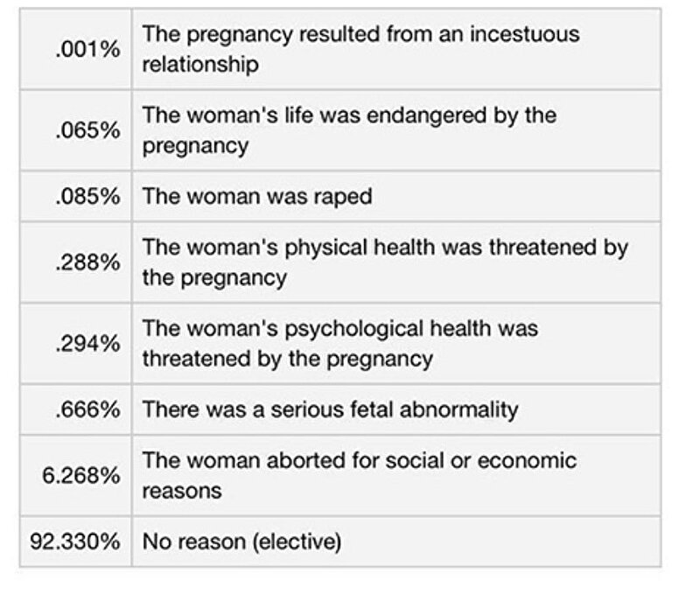Select the physical health threatened description
The image size is (700, 594).
(385, 262)
